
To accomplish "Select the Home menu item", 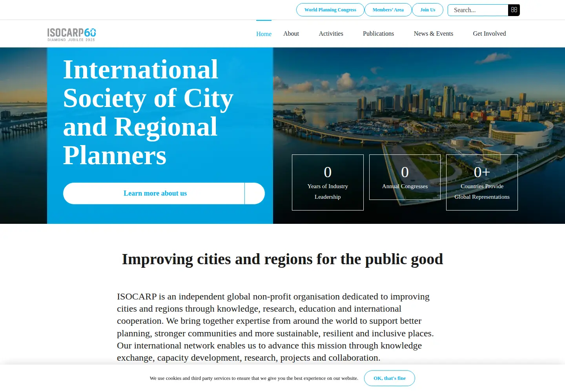I will point(264,34).
